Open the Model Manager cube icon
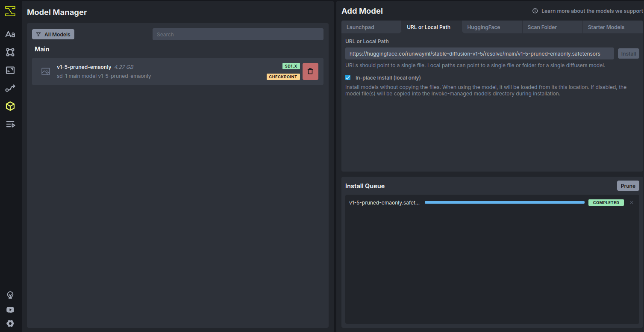 (10, 106)
